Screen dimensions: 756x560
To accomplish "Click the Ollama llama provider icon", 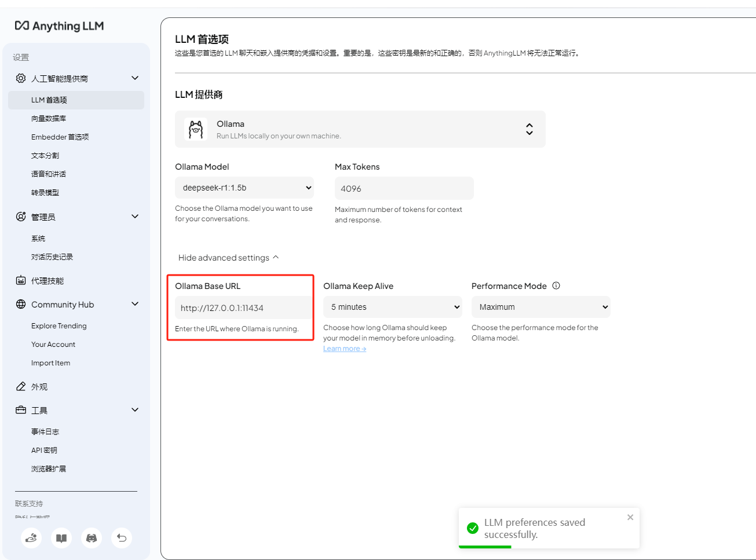I will (195, 129).
